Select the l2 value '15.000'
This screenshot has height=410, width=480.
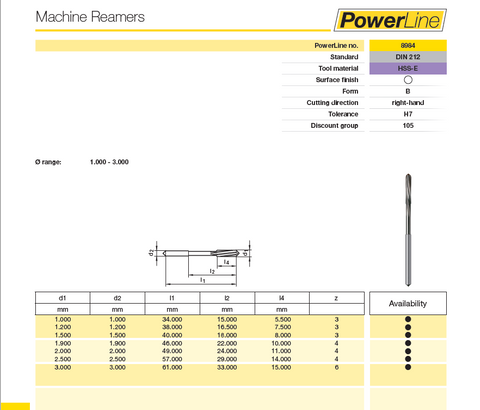(x=227, y=319)
